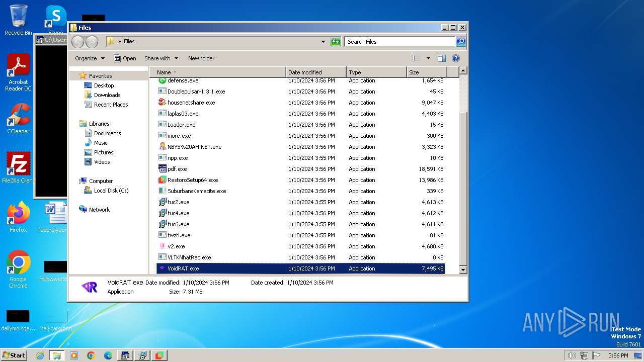Open the Organize dropdown menu
This screenshot has height=362, width=644.
point(90,58)
